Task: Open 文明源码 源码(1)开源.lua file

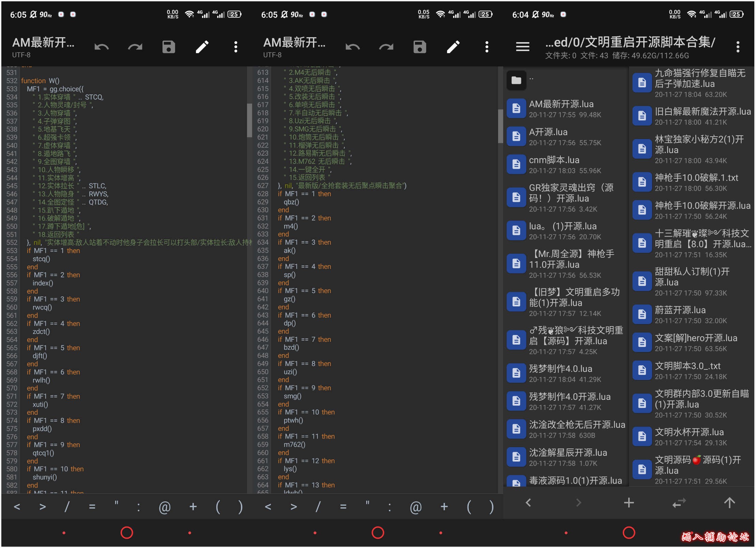Action: (692, 470)
